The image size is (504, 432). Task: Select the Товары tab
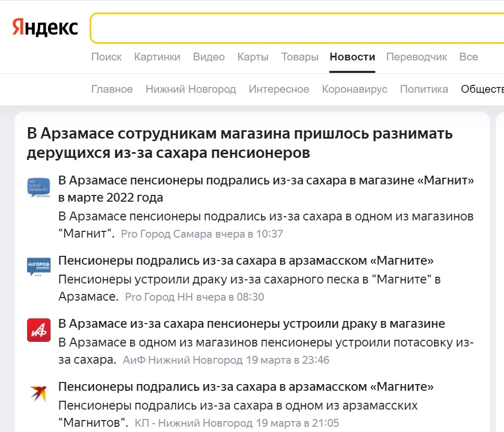click(x=300, y=57)
